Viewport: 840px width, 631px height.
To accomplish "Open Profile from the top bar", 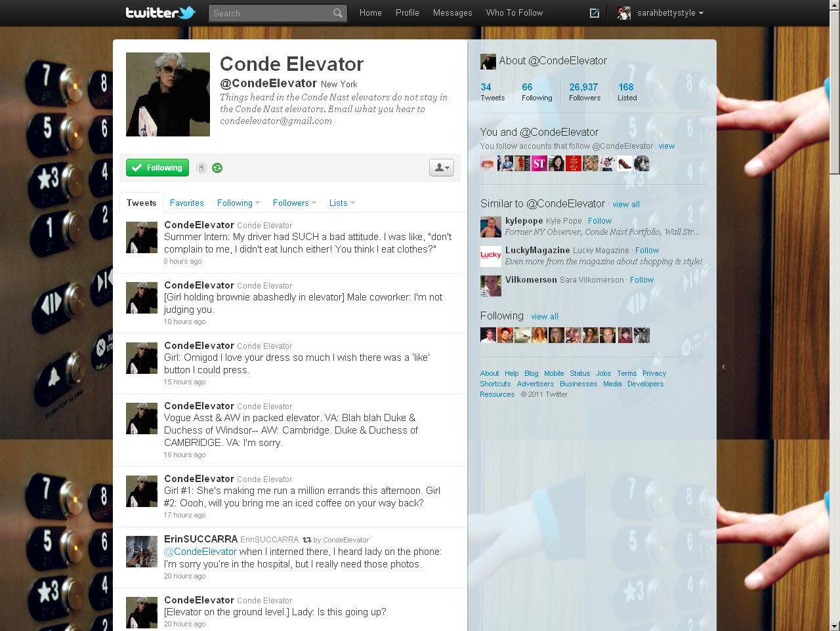I will click(408, 13).
